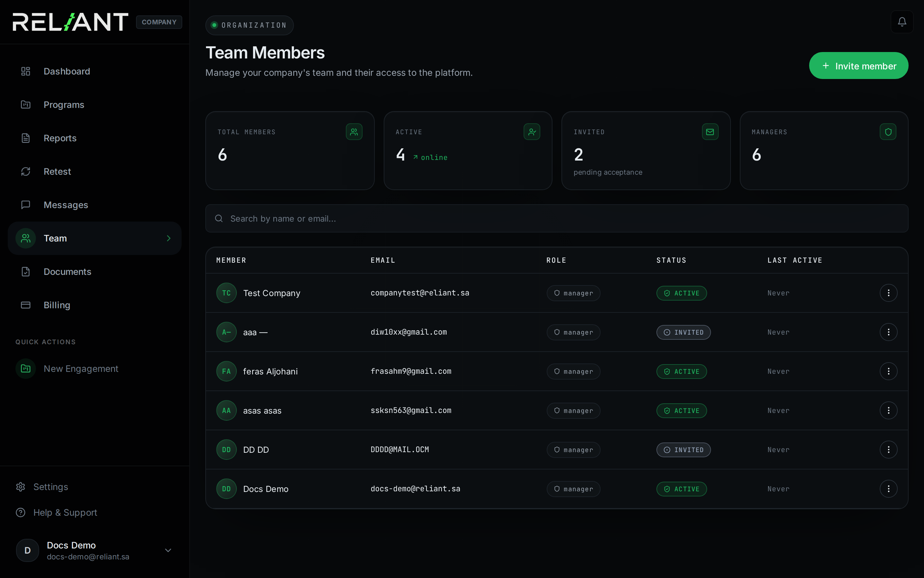Click the Invited card envelope icon

tap(710, 132)
